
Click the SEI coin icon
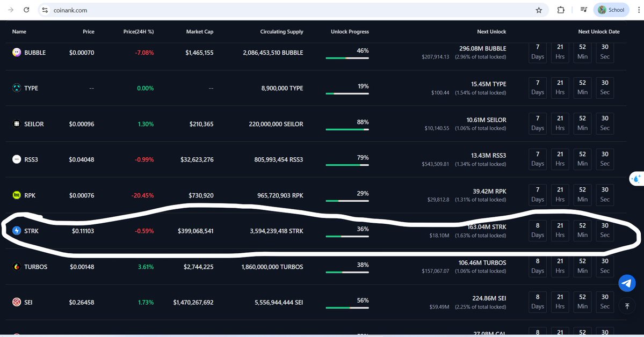click(17, 302)
